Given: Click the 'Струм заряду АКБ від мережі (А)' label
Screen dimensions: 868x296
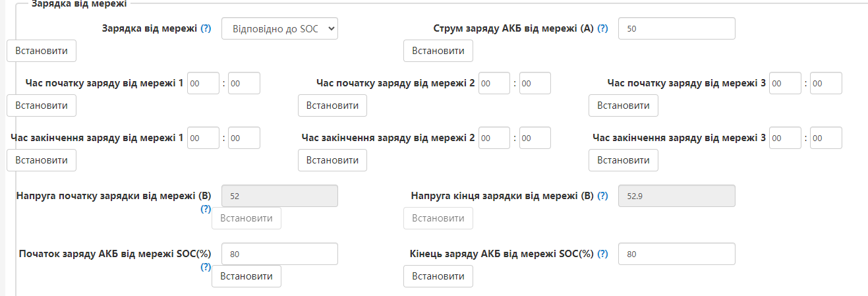Looking at the screenshot, I should click(x=513, y=29).
